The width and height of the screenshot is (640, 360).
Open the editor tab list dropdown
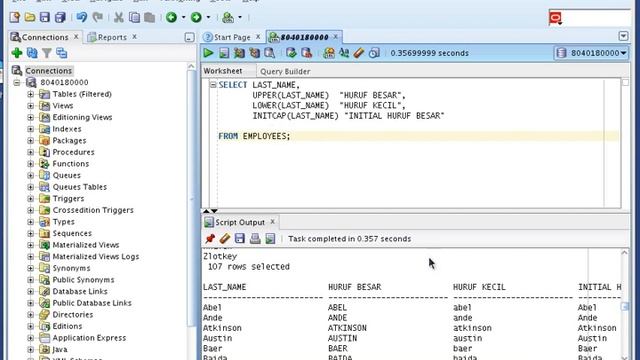pos(623,36)
